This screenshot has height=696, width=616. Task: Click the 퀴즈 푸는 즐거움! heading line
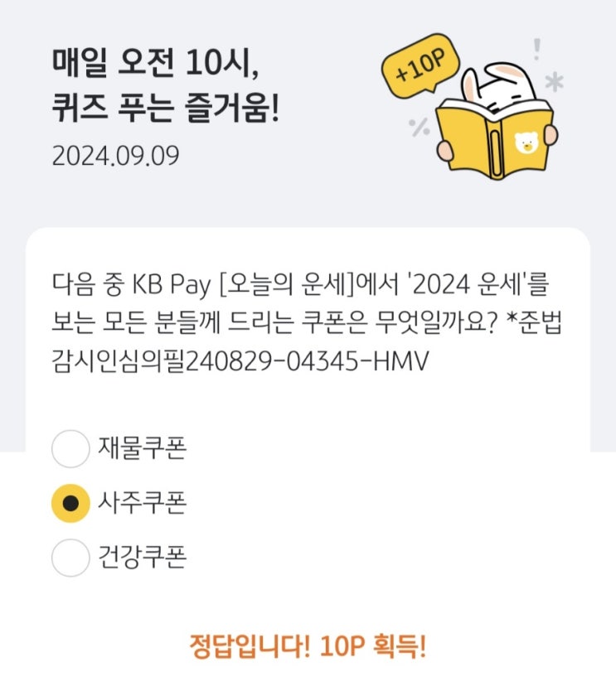166,108
